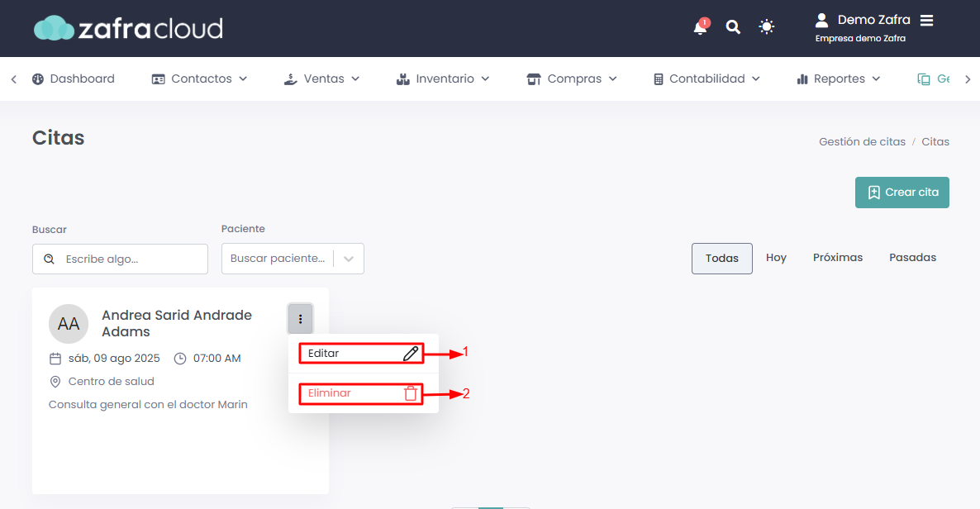Select the Próximas filter tab
This screenshot has height=509, width=980.
click(x=838, y=258)
